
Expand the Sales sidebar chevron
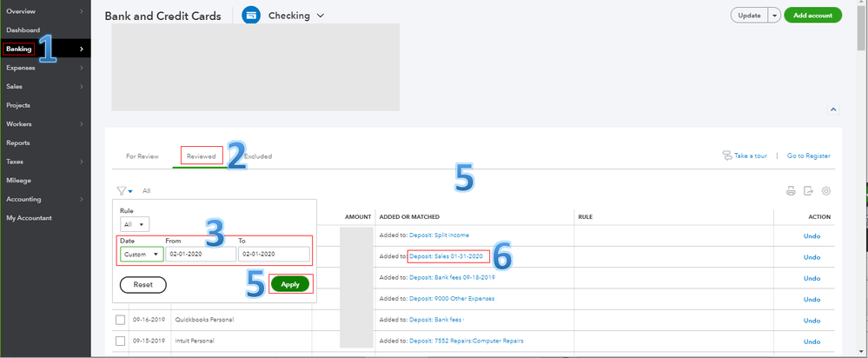[x=82, y=87]
